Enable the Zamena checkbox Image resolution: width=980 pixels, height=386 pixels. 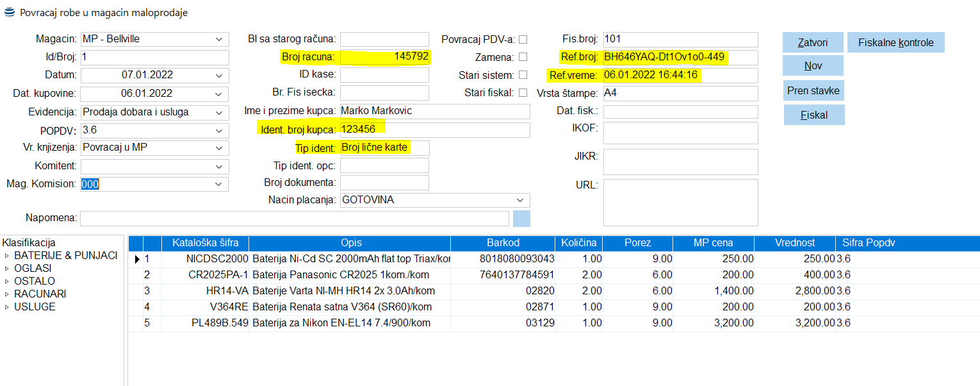tap(523, 57)
